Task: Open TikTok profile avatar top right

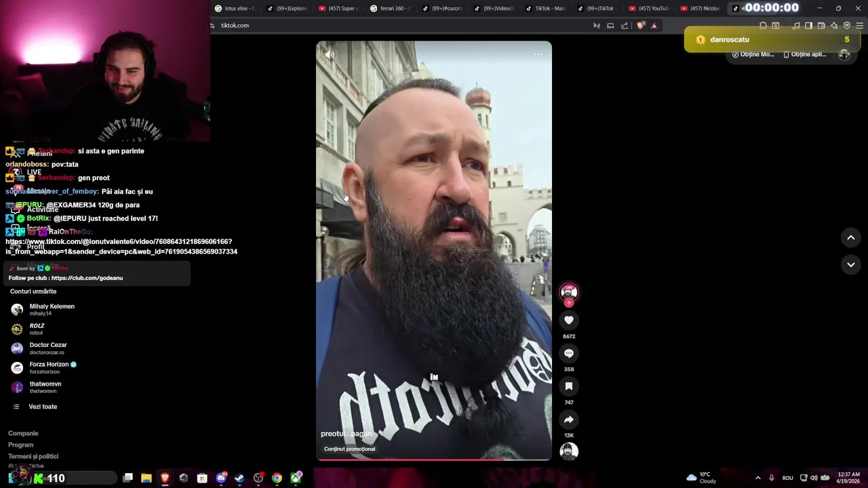Action: 844,54
